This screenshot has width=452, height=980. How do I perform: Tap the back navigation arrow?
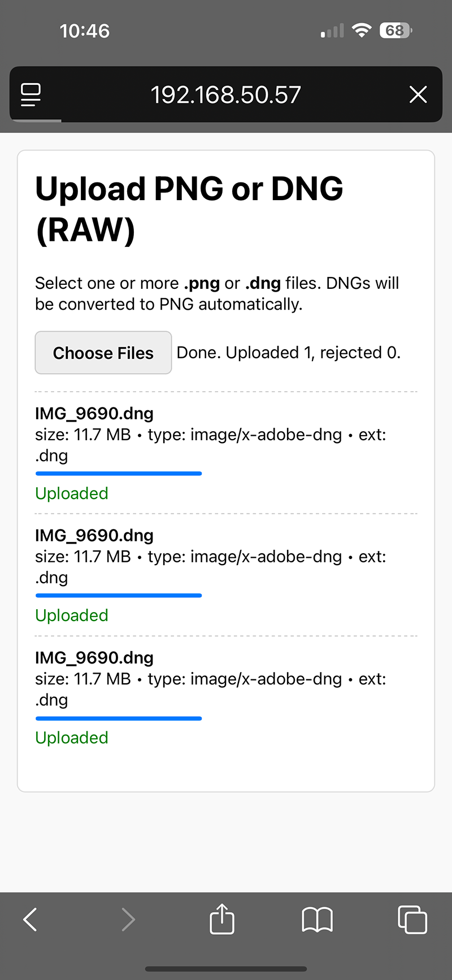(x=30, y=920)
